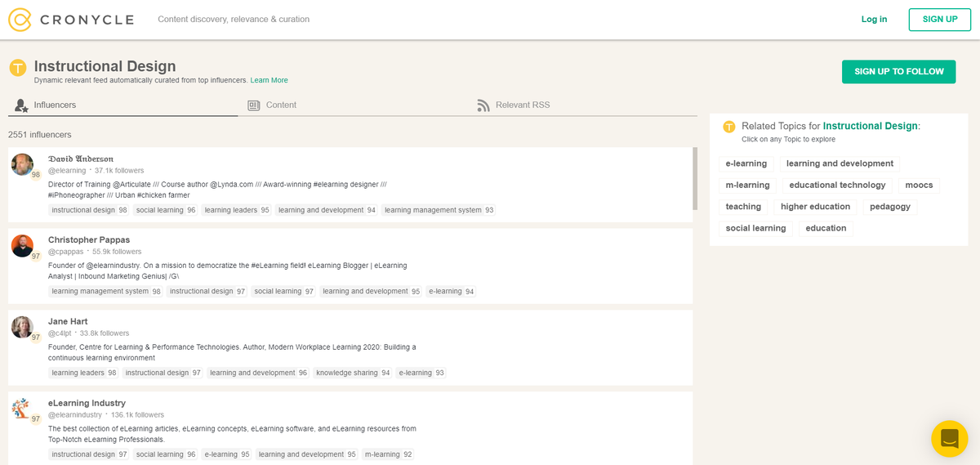Select the pedagogy related topic

pos(890,207)
